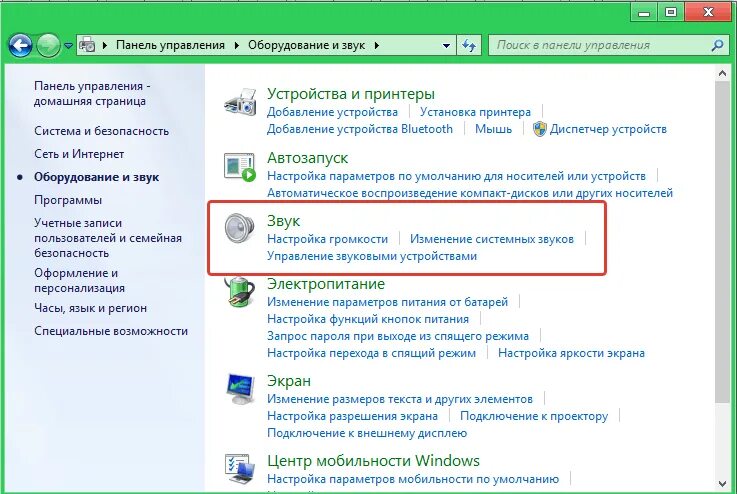This screenshot has width=737, height=494.
Task: Open Программы category in sidebar
Action: click(68, 200)
